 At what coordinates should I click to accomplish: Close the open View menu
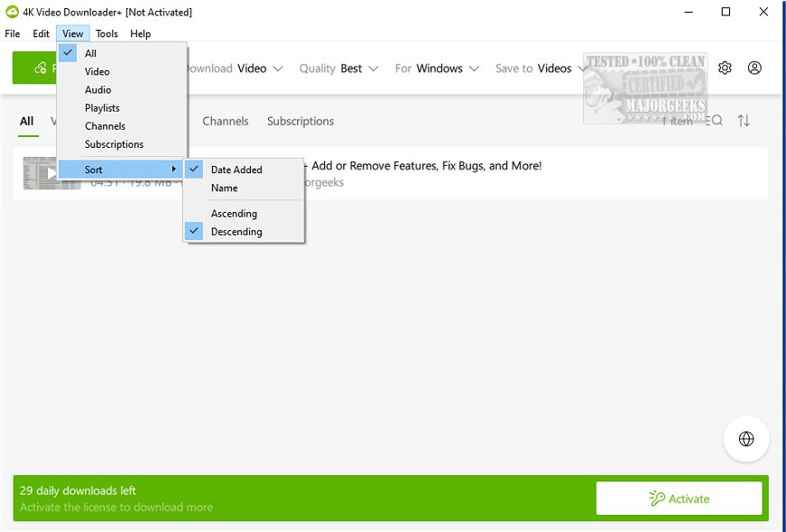pyautogui.click(x=73, y=33)
